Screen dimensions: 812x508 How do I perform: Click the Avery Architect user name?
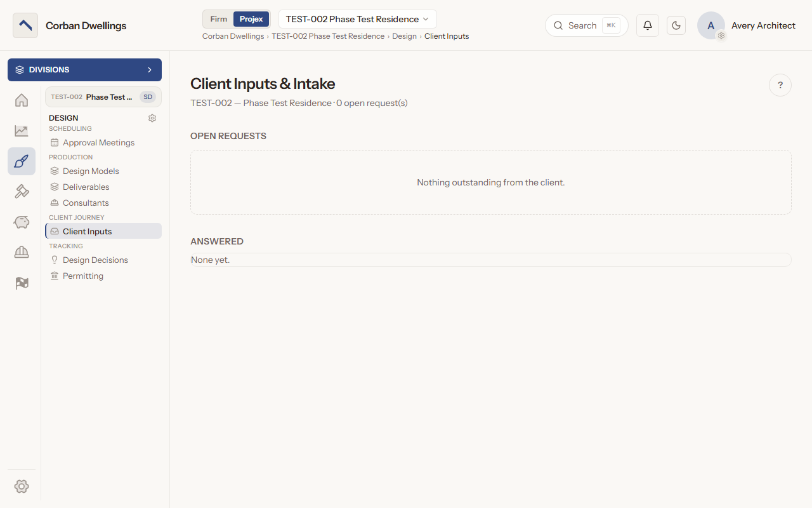pos(763,25)
